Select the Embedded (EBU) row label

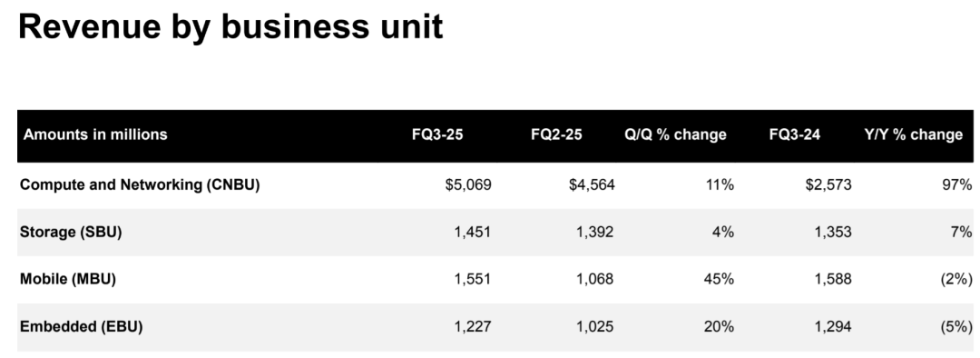[82, 327]
